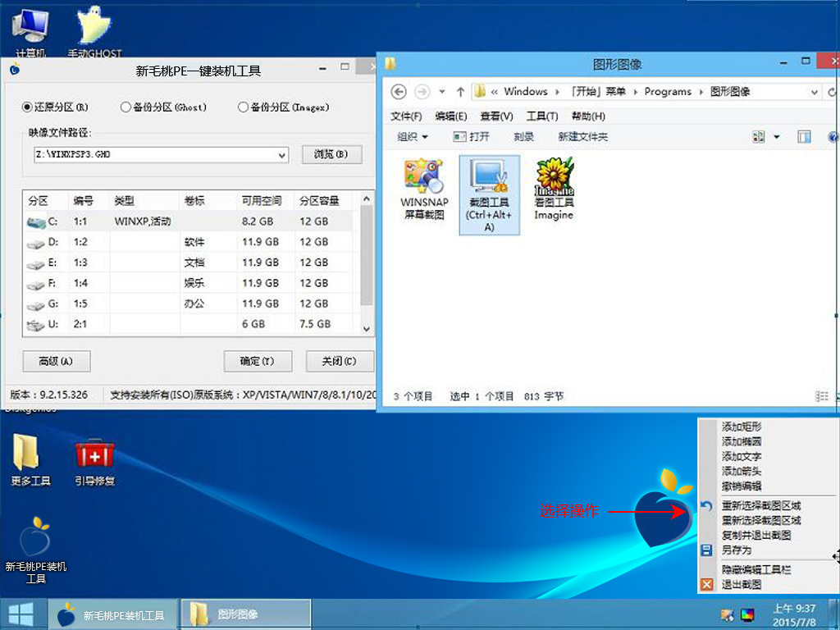Image resolution: width=840 pixels, height=630 pixels.
Task: Click drive C: icon in partition list
Action: coord(36,221)
